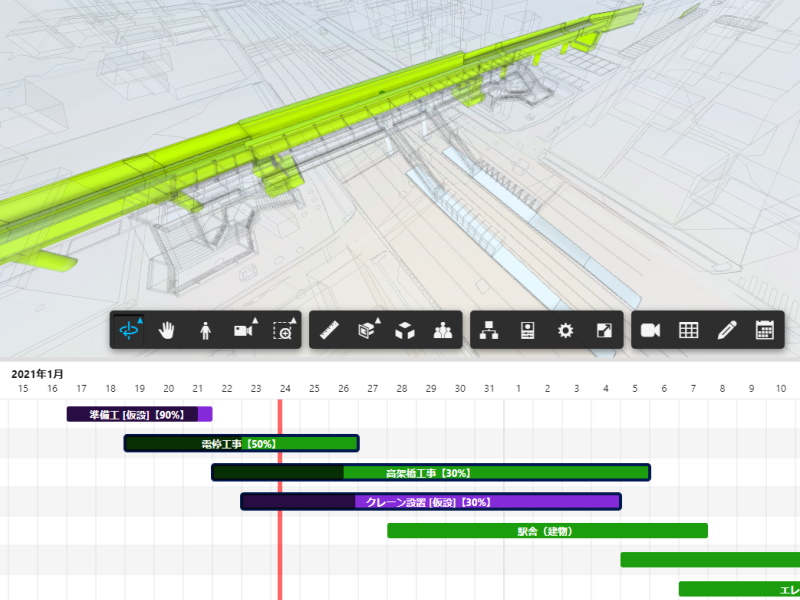Click the クレーン設置 [仮設]【30%】 bar
The image size is (800, 600).
tap(430, 502)
